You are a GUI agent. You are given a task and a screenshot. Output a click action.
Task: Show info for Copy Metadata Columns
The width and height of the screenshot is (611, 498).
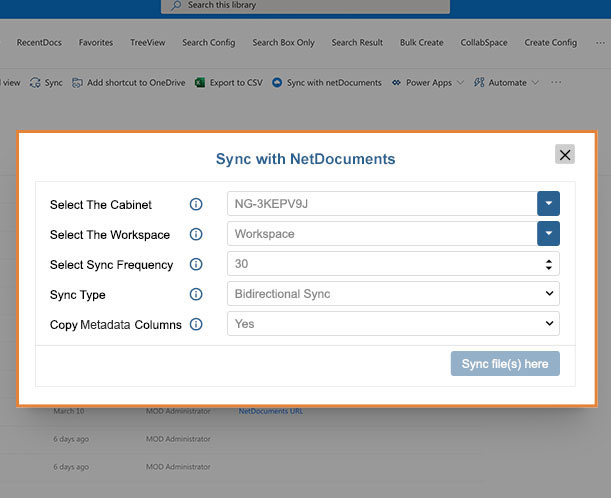[196, 324]
